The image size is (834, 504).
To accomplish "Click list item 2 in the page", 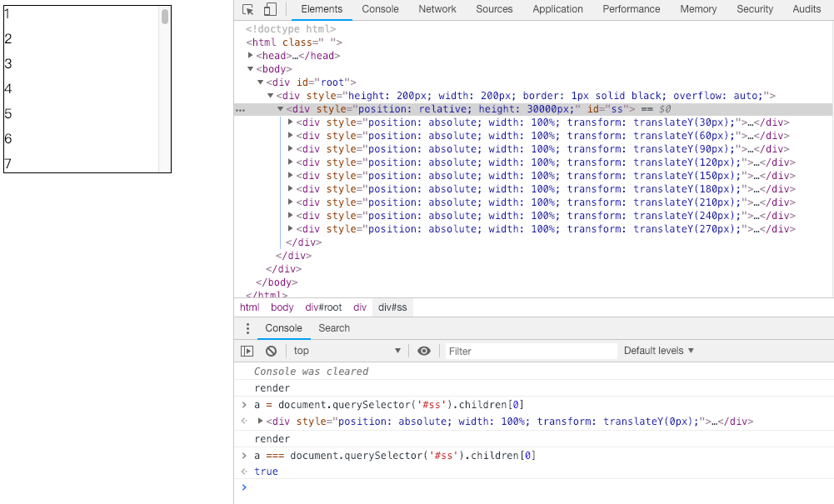I will coord(8,39).
